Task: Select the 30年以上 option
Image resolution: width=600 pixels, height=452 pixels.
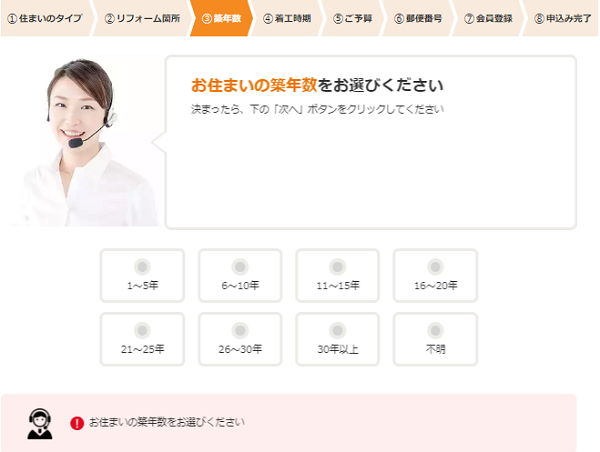Action: click(338, 339)
